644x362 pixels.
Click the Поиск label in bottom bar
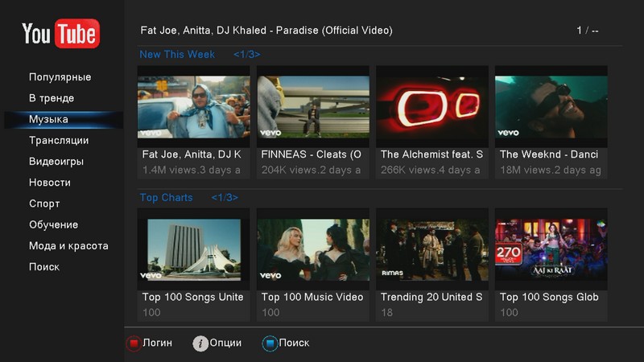click(x=294, y=343)
